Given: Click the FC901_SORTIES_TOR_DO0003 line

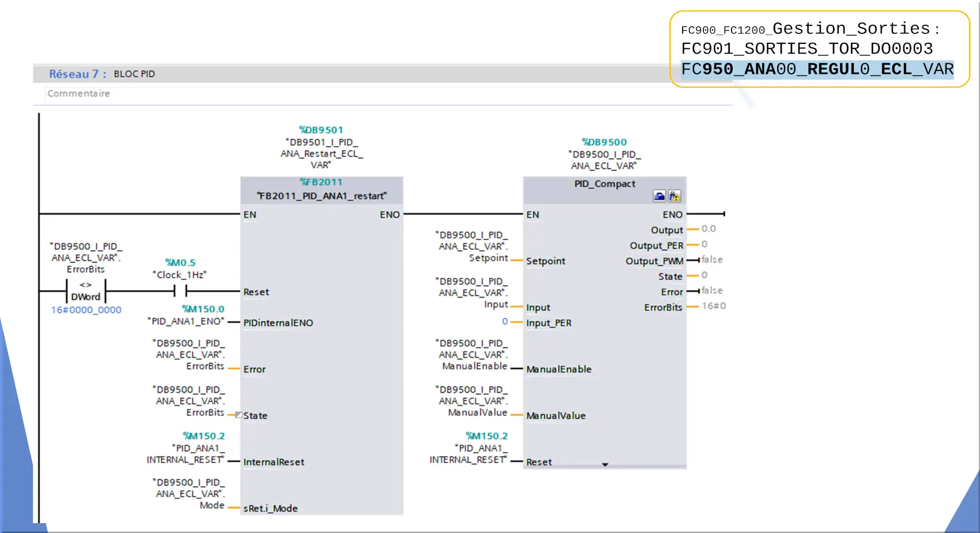Looking at the screenshot, I should (807, 48).
